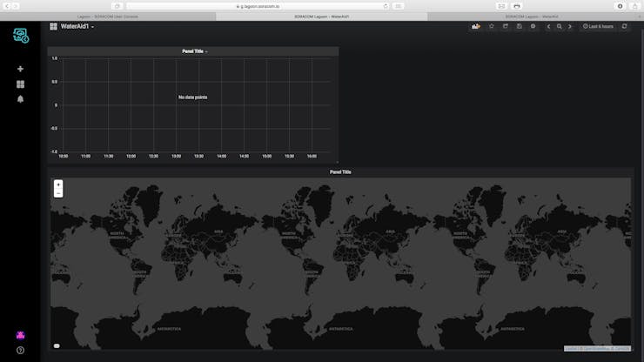Open the Dashboards grid icon in sidebar
Viewport: 644px width, 362px height.
[20, 84]
